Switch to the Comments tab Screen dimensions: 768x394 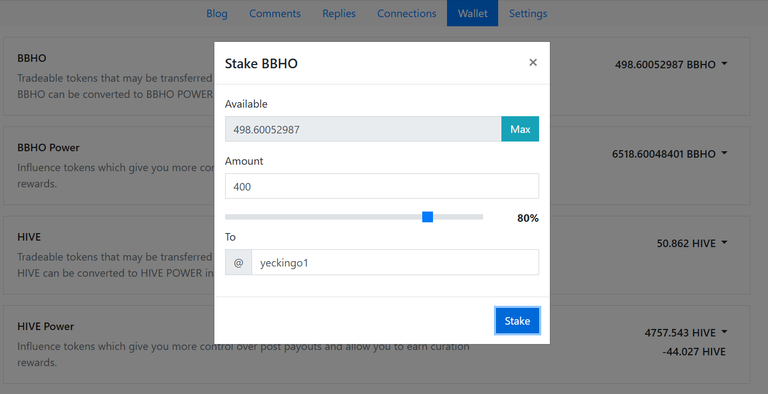point(275,13)
